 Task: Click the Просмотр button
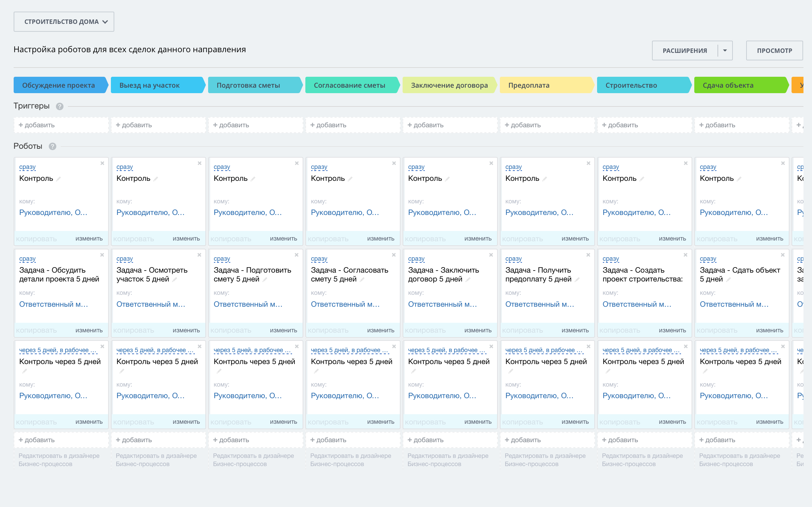click(x=774, y=50)
